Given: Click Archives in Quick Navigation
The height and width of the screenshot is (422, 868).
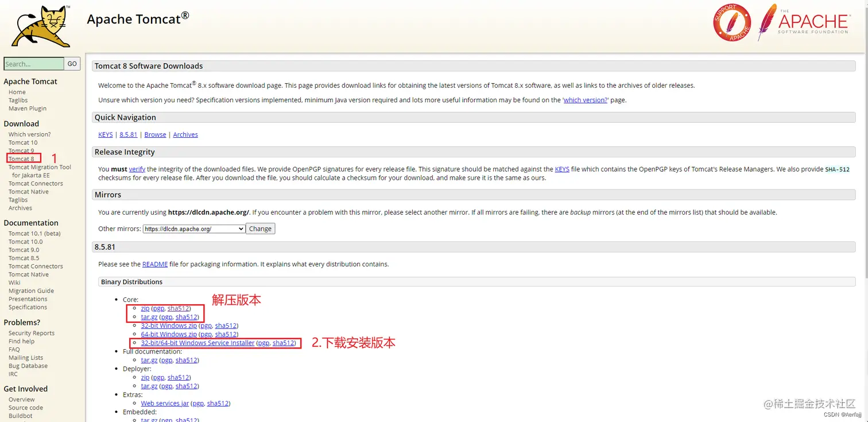Looking at the screenshot, I should 185,134.
